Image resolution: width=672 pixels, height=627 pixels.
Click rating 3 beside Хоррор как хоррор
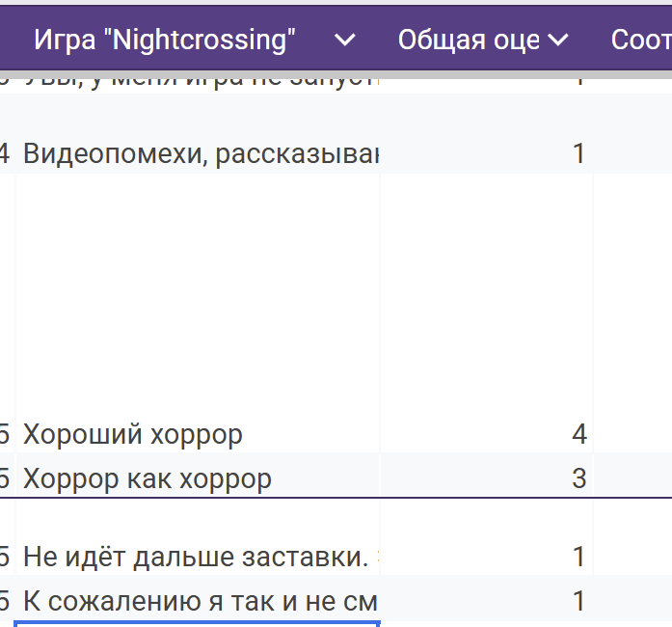point(578,477)
